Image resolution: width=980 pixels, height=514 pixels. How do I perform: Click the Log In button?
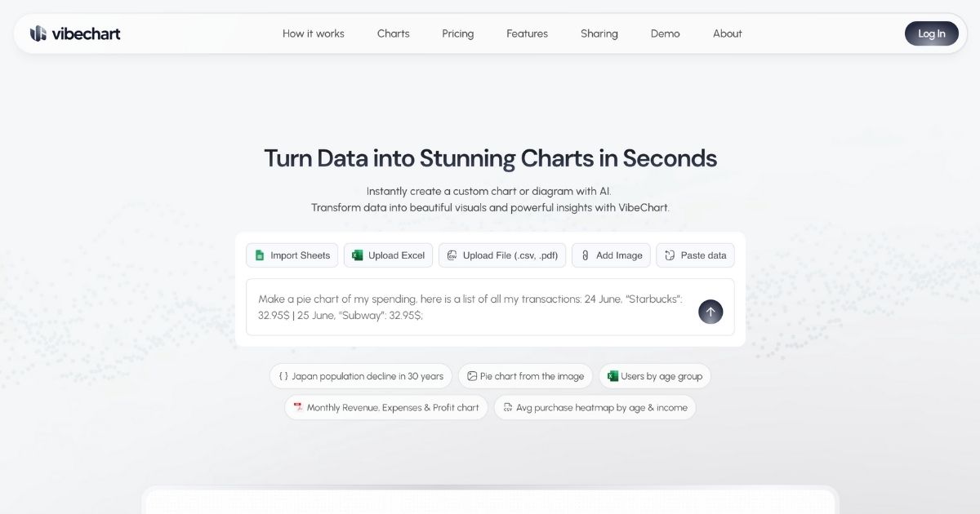pos(931,33)
